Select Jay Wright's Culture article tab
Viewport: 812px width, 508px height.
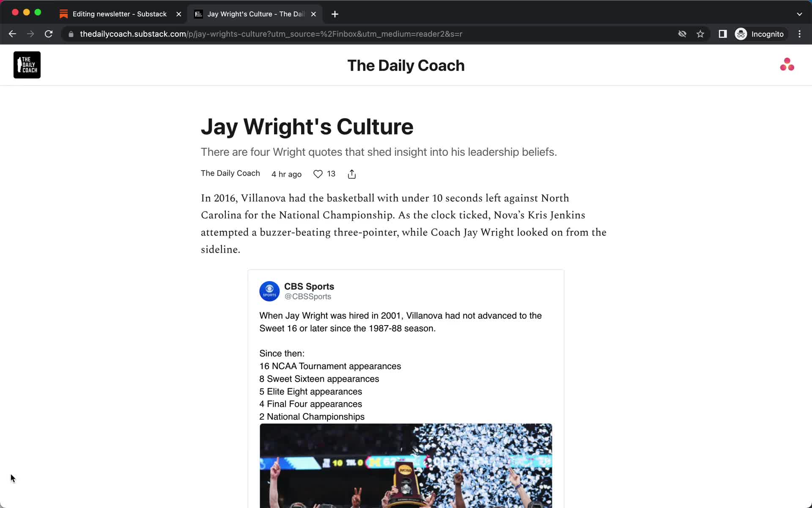pyautogui.click(x=254, y=14)
